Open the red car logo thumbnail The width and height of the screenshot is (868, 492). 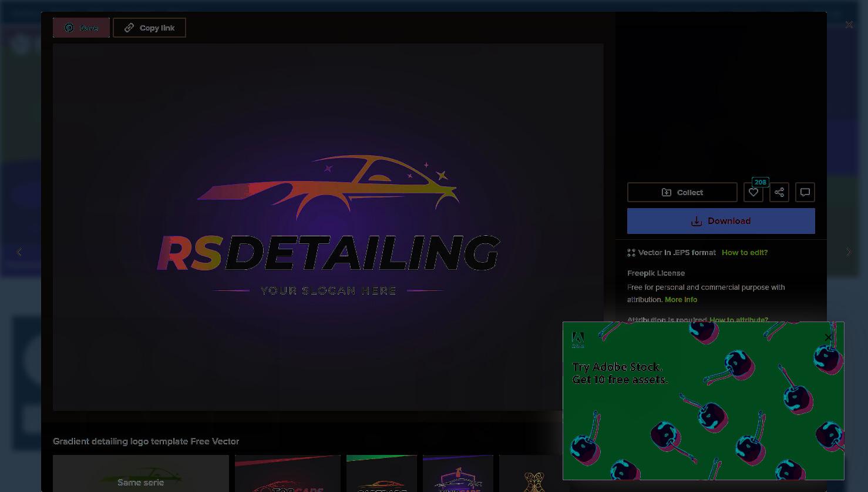(x=288, y=473)
